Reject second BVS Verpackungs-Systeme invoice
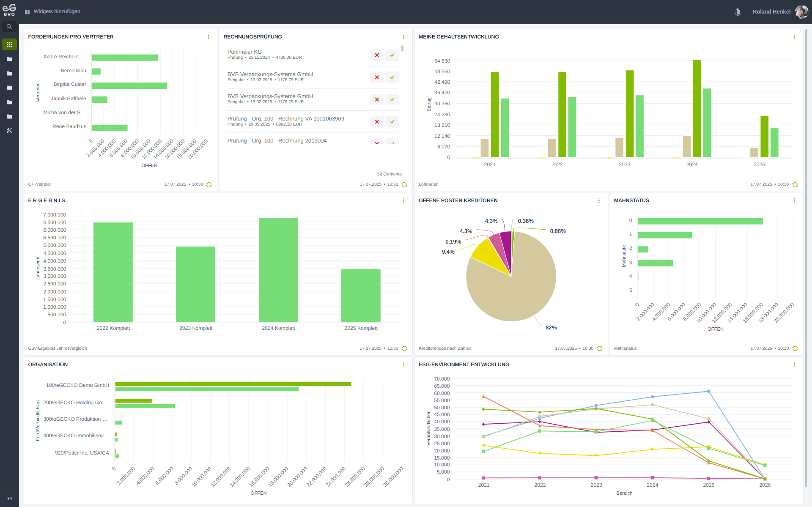 click(x=377, y=100)
